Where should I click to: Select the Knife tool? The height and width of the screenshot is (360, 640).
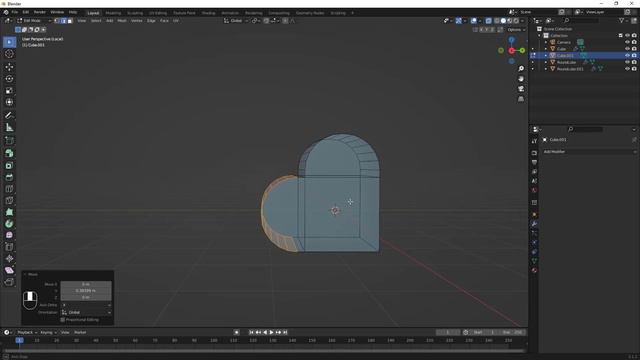[x=9, y=200]
